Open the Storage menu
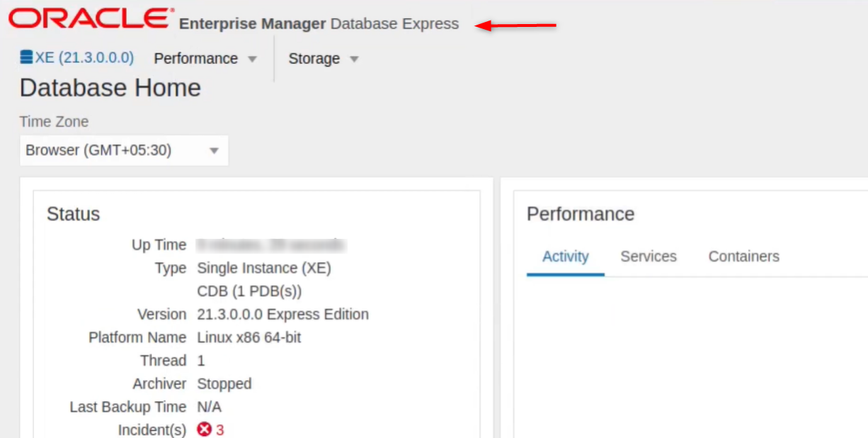The width and height of the screenshot is (868, 438). click(314, 59)
